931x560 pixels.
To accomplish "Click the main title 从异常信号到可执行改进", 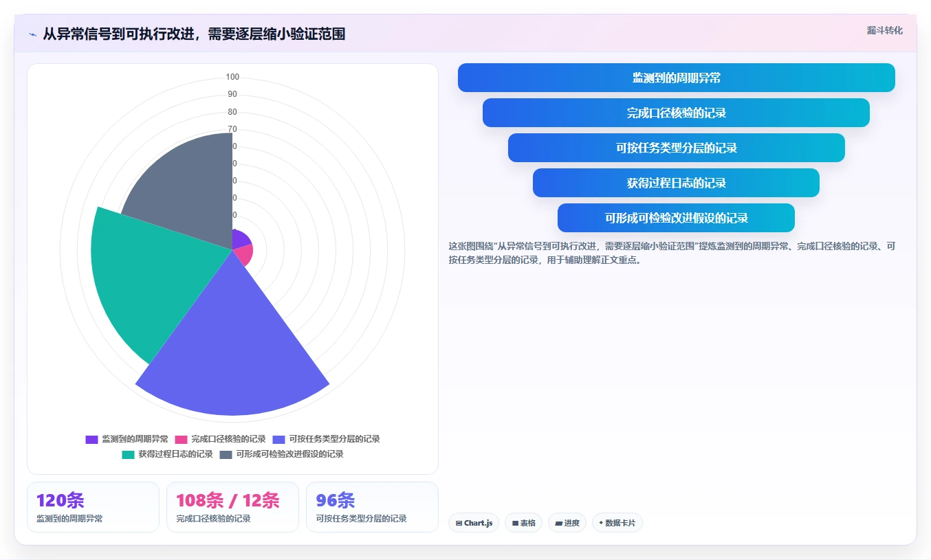I will click(194, 34).
